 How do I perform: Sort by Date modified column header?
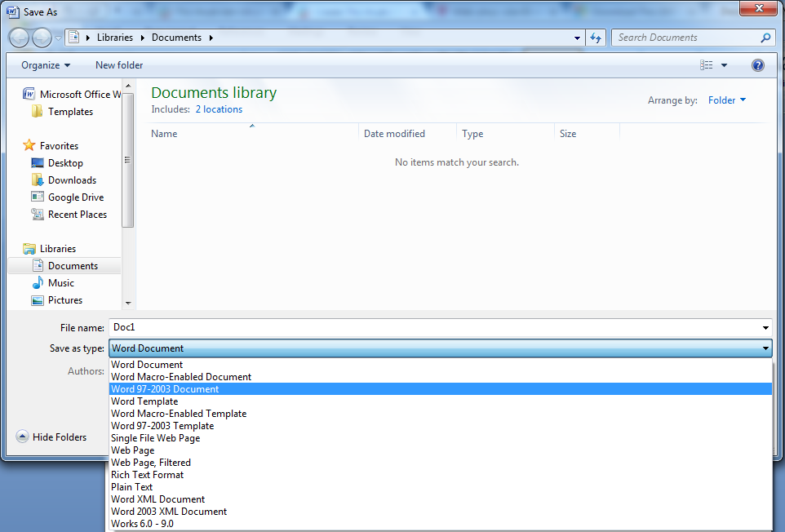click(x=394, y=134)
